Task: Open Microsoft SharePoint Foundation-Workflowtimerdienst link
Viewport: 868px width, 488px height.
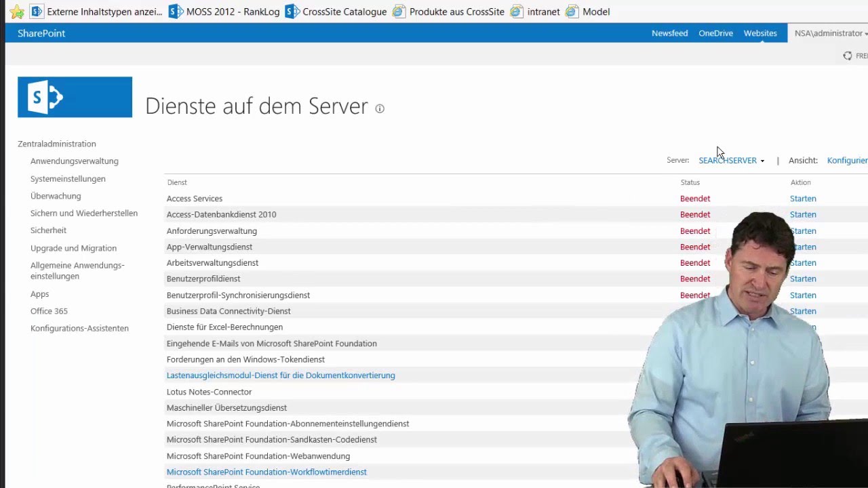Action: (x=267, y=472)
